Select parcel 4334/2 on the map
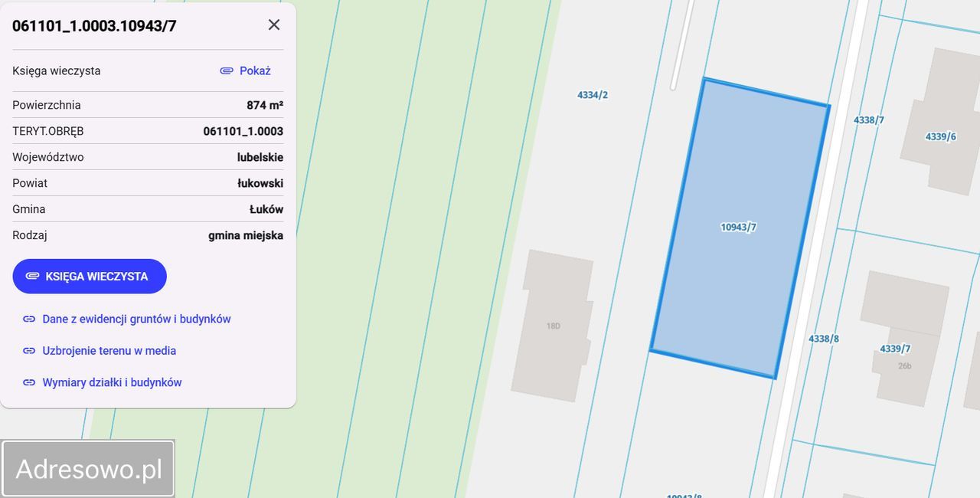980x498 pixels. click(x=593, y=95)
